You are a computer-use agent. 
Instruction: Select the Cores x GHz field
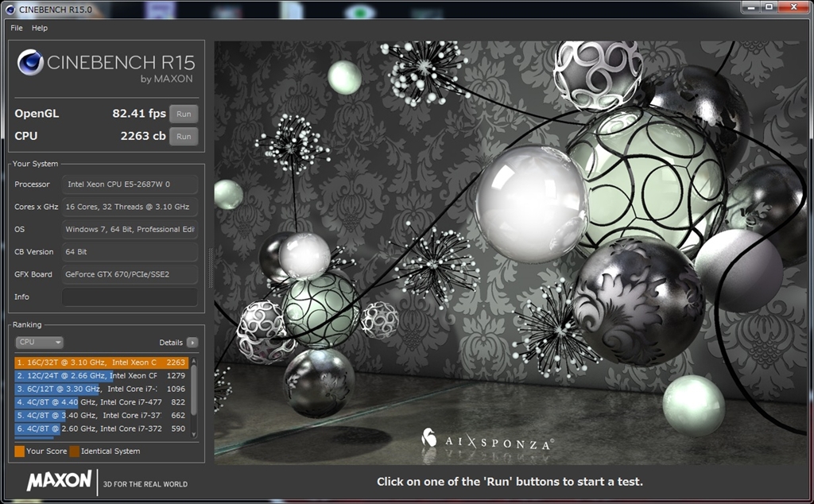(130, 207)
